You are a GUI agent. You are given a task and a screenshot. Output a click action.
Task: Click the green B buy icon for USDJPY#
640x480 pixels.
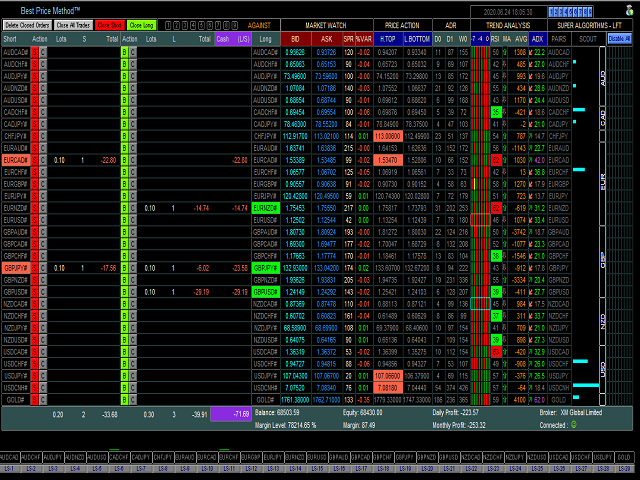tap(124, 376)
